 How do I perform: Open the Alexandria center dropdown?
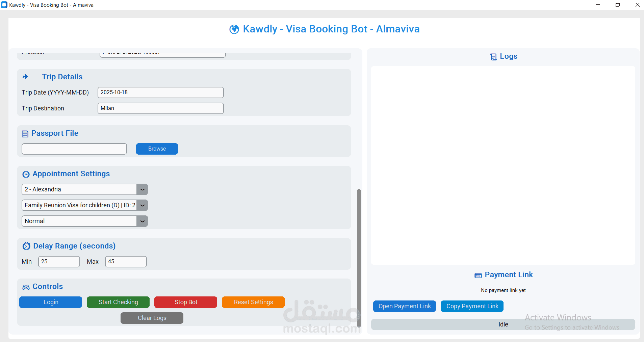pos(85,189)
